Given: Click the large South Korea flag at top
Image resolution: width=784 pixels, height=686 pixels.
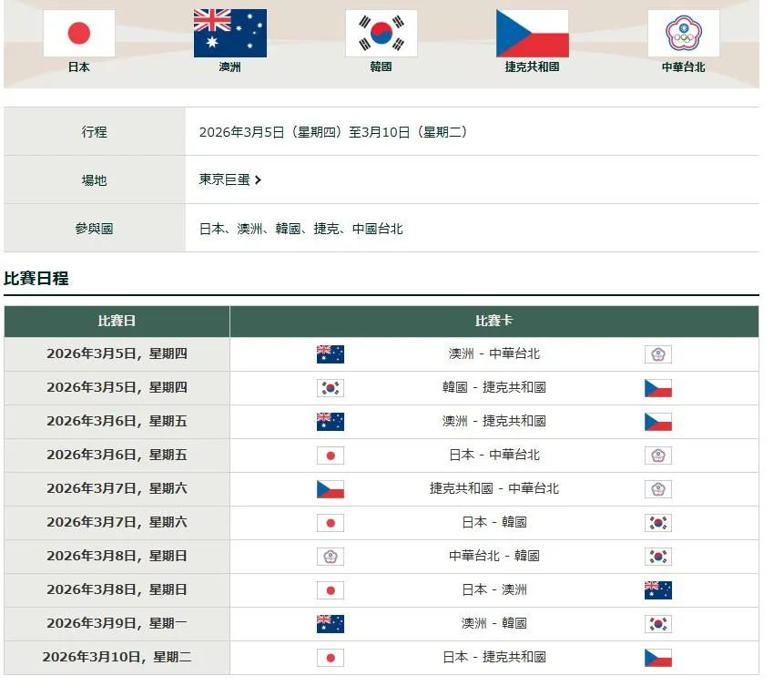Looking at the screenshot, I should [x=381, y=33].
